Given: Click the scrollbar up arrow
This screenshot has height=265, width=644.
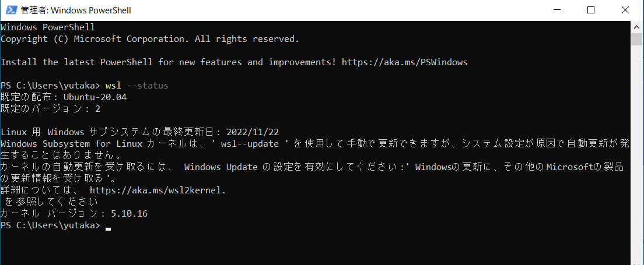Looking at the screenshot, I should coord(636,27).
